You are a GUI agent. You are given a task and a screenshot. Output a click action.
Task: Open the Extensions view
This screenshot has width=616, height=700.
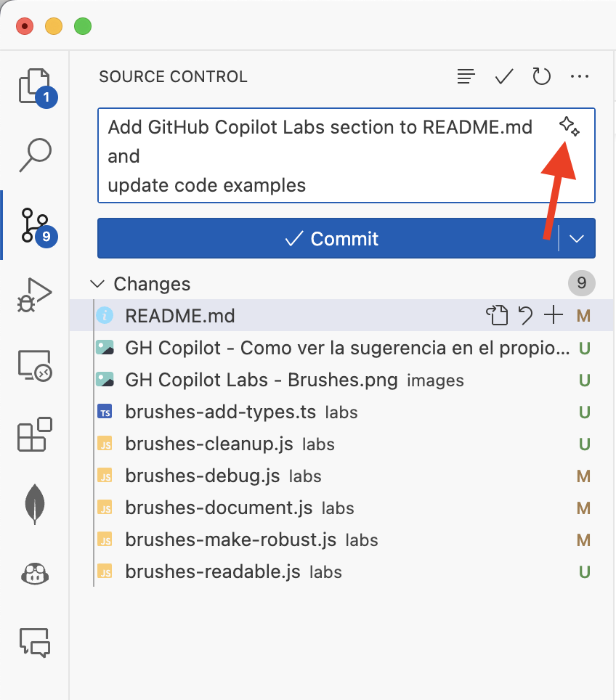click(x=35, y=434)
